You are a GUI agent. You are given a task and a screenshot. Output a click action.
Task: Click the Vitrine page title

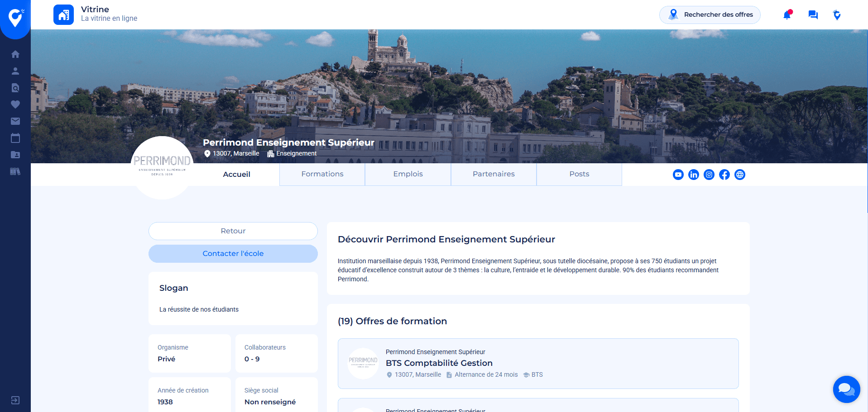point(95,9)
